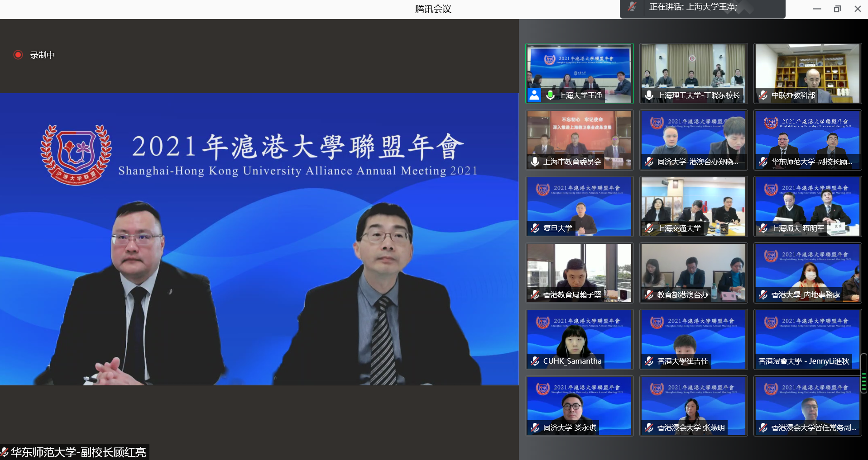This screenshot has height=460, width=868.
Task: Click microphone icon on 上海理工大学-丁晓东校长 tile
Action: [x=649, y=95]
